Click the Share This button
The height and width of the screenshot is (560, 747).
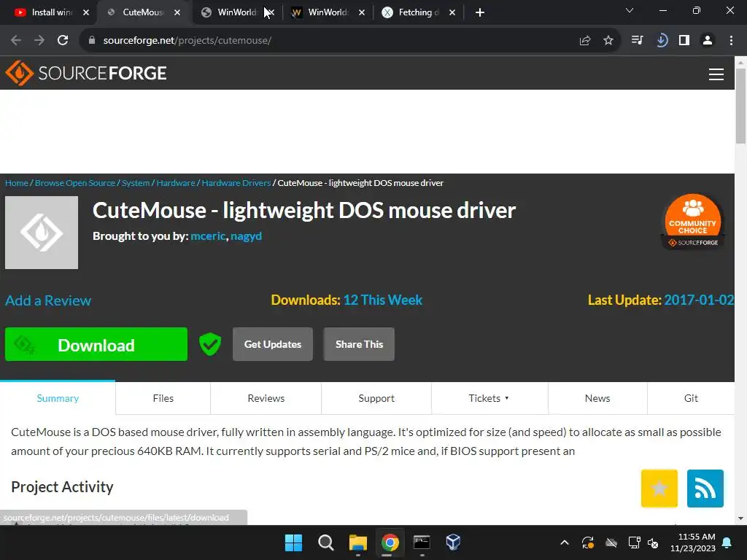point(359,344)
